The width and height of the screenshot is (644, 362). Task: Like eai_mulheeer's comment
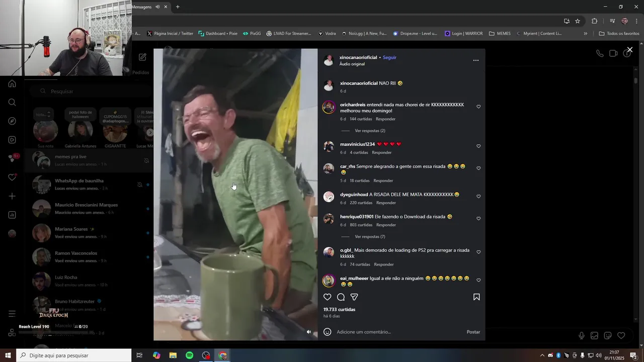tap(478, 280)
